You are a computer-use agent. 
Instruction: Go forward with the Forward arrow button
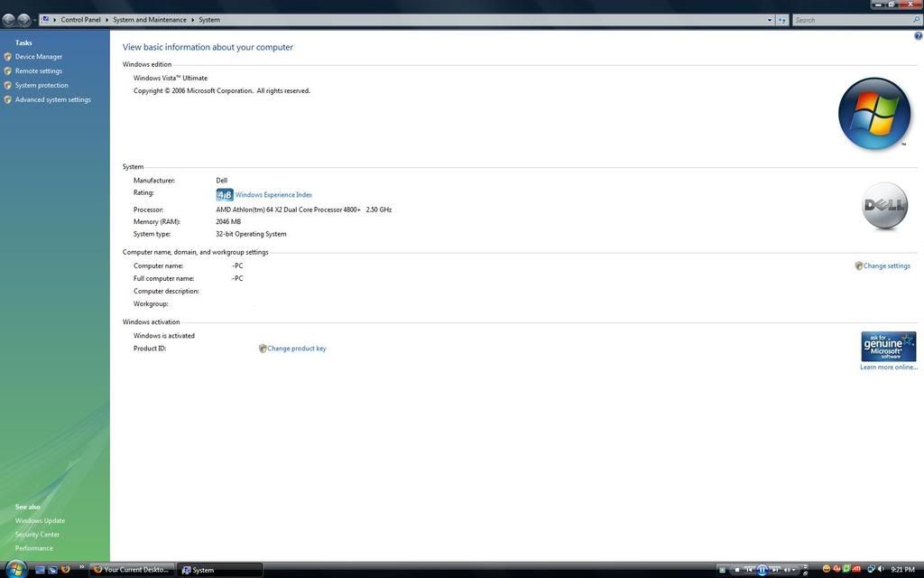[23, 20]
